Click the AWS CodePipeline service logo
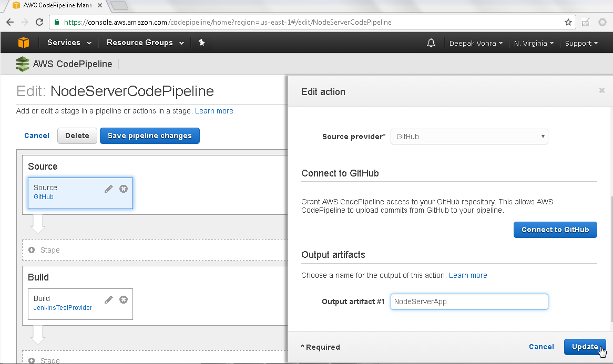The height and width of the screenshot is (364, 613). (22, 64)
